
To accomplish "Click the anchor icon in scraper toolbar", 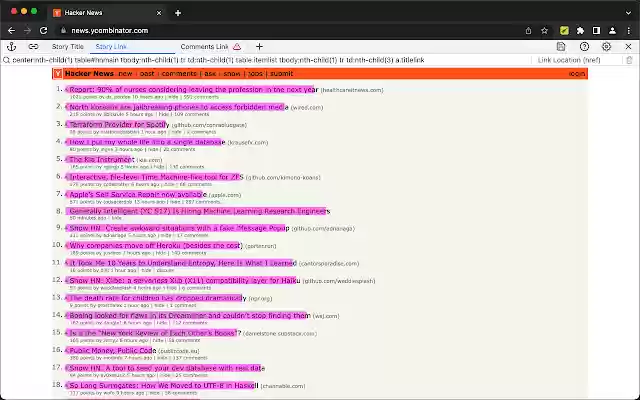I will 11,47.
